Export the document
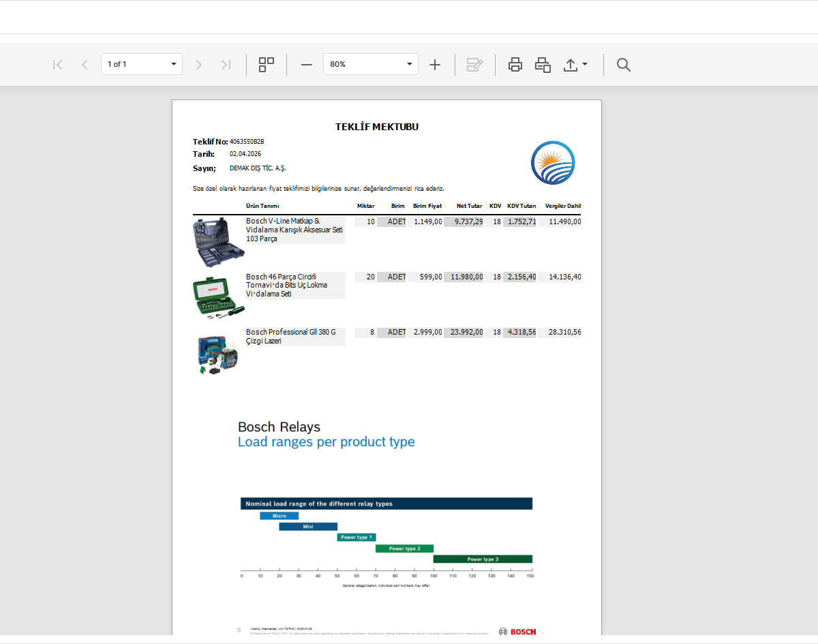Screen dimensions: 818x644 pyautogui.click(x=571, y=65)
